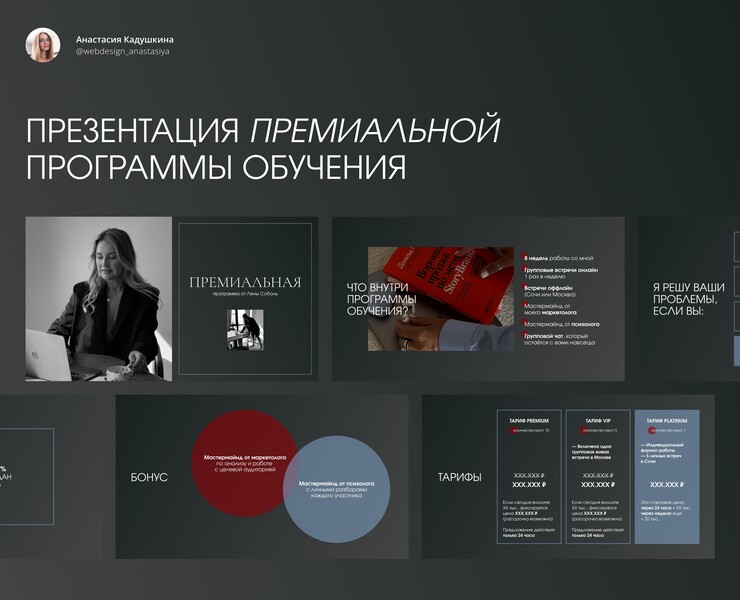
Task: Click the Premium card price ХХХ.ХХХ ₽
Action: click(529, 485)
